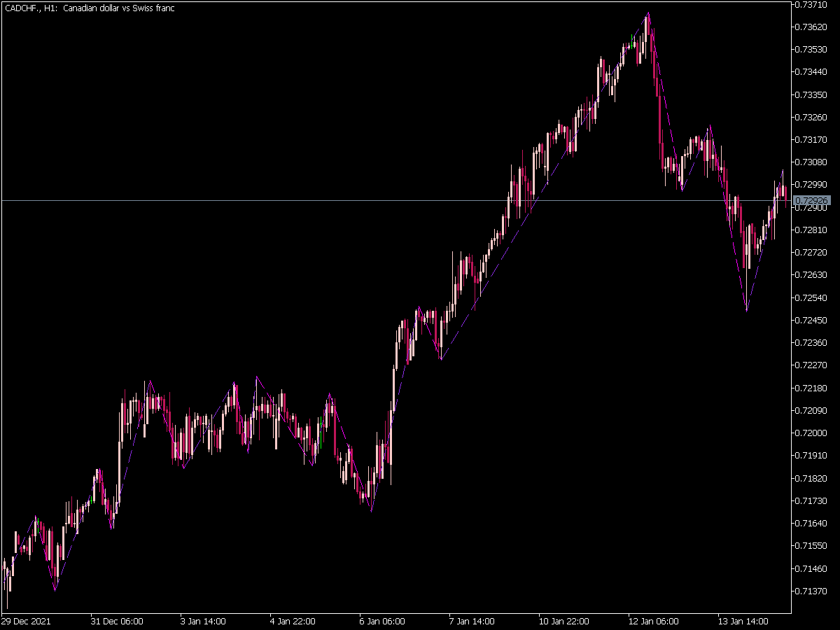Image resolution: width=840 pixels, height=630 pixels.
Task: Click the 3 Jan 14:00 time label
Action: click(x=203, y=621)
